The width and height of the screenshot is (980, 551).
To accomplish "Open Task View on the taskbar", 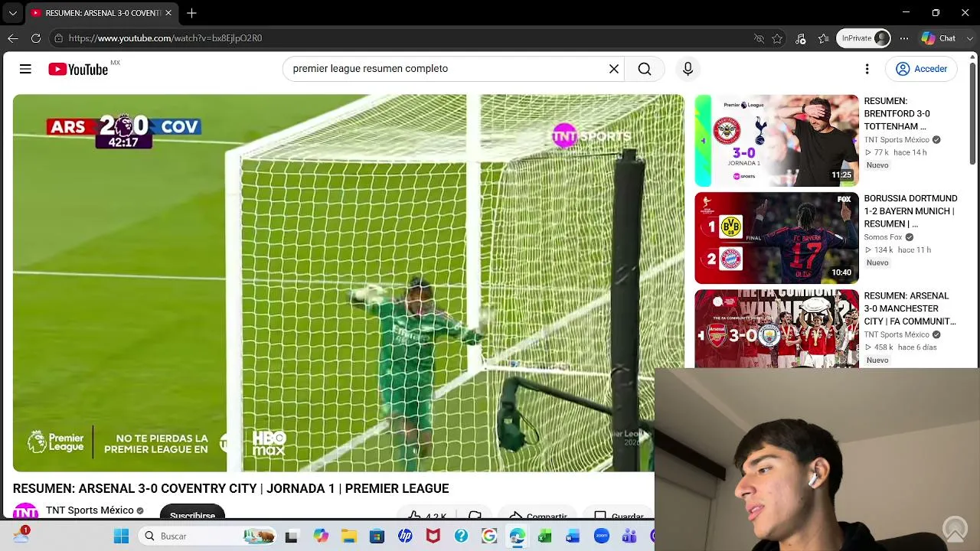I will tap(291, 536).
